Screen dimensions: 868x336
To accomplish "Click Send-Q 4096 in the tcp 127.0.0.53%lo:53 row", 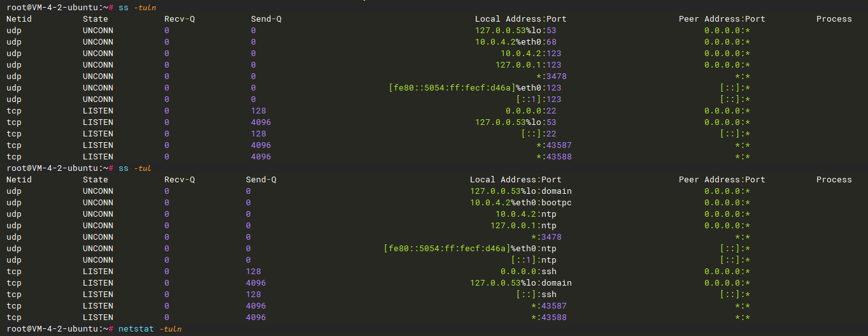I will 261,122.
